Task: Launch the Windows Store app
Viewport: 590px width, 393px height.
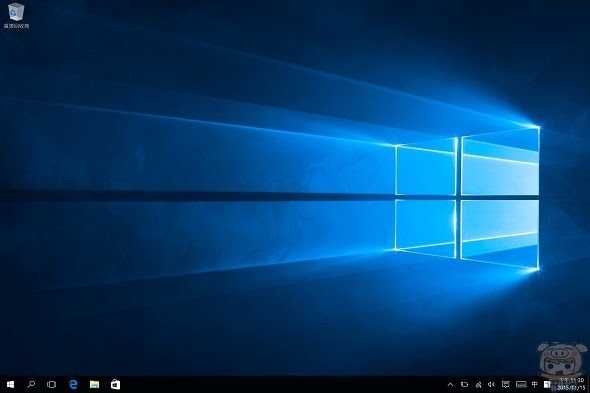Action: (116, 384)
